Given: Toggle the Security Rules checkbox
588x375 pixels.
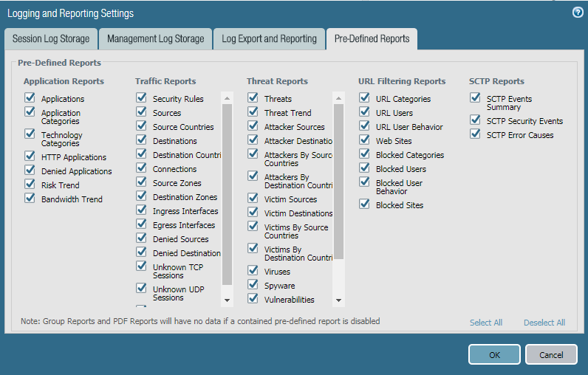Looking at the screenshot, I should pyautogui.click(x=142, y=98).
